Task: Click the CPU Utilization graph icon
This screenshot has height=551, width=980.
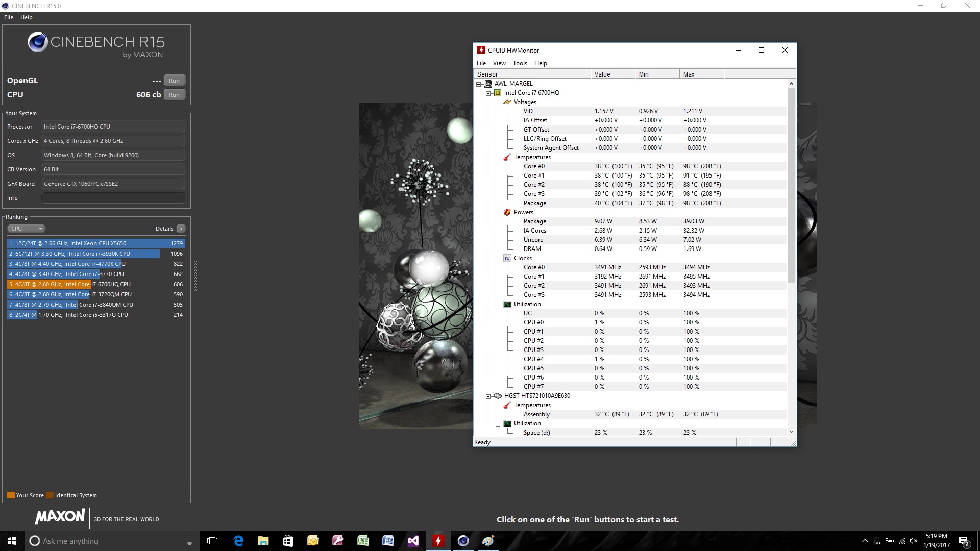Action: [x=507, y=304]
